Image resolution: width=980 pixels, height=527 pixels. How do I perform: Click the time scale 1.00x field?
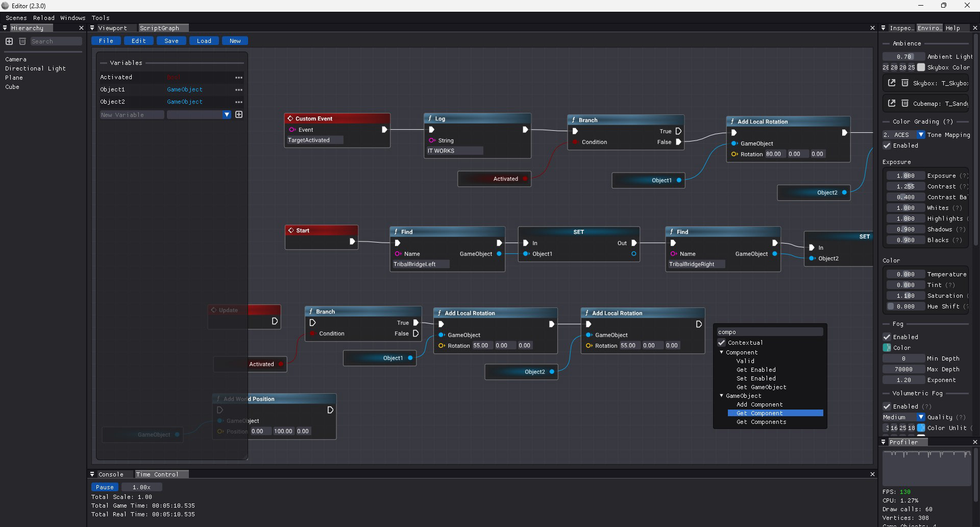tap(141, 487)
